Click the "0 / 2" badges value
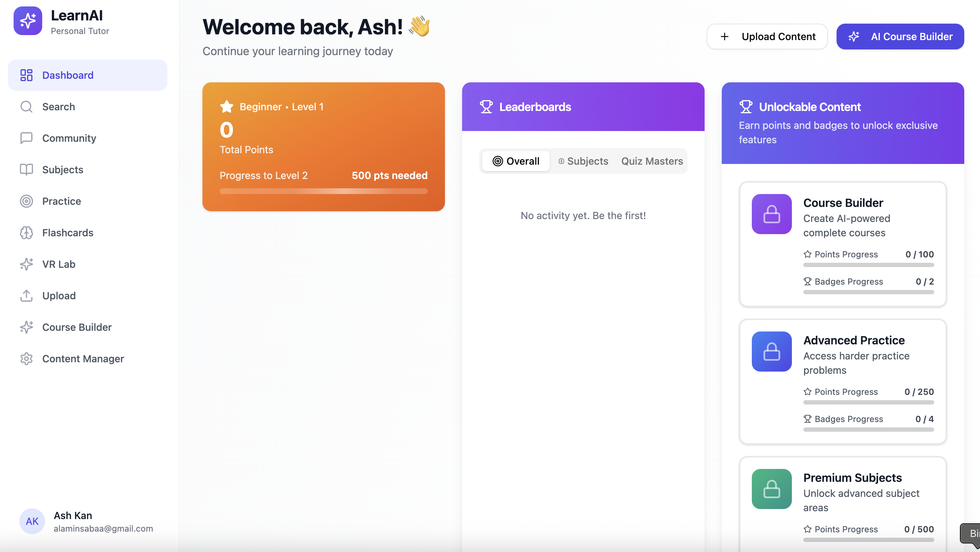The height and width of the screenshot is (552, 980). tap(925, 281)
